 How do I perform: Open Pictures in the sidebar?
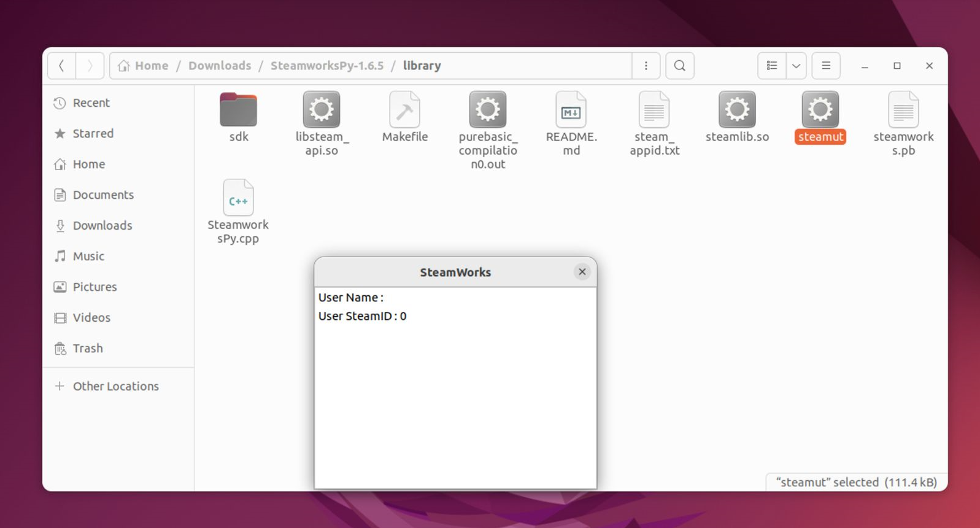click(x=118, y=287)
